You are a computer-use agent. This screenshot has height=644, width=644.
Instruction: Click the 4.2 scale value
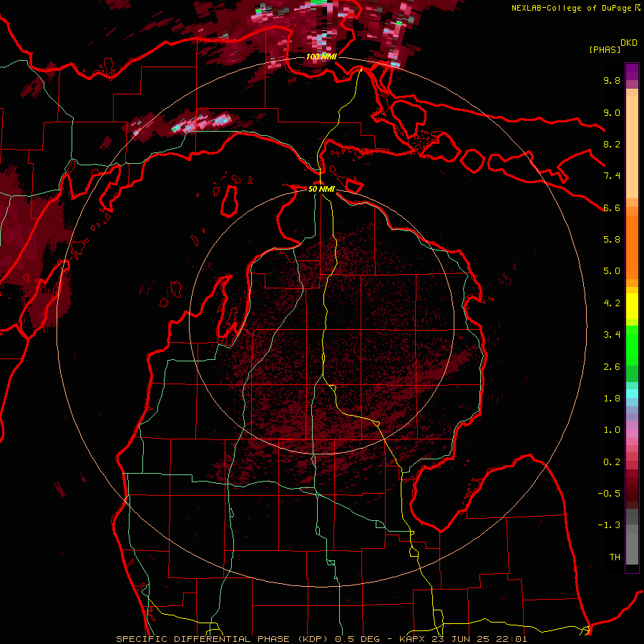coord(612,303)
